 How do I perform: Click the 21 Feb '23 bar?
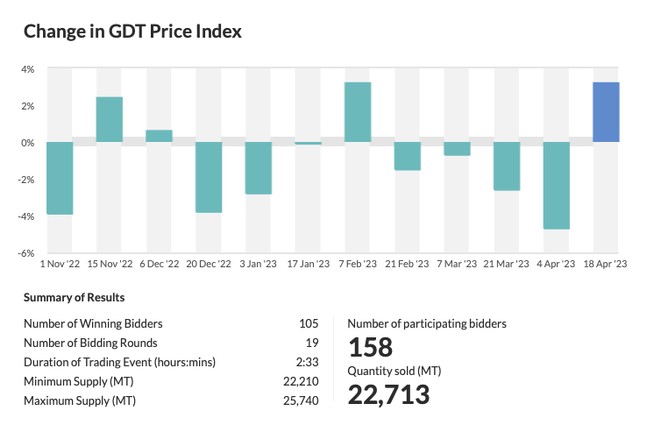tap(407, 156)
